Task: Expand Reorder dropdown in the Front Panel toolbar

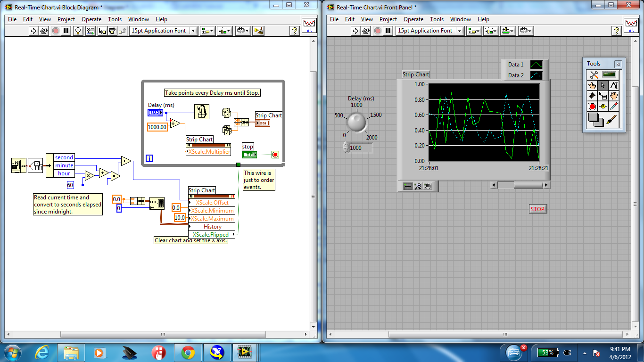Action: tap(525, 31)
